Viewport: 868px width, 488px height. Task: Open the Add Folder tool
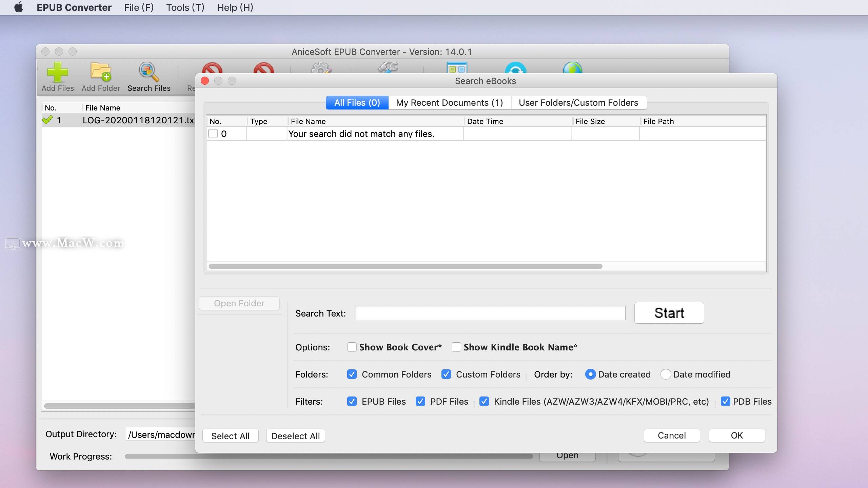coord(100,76)
